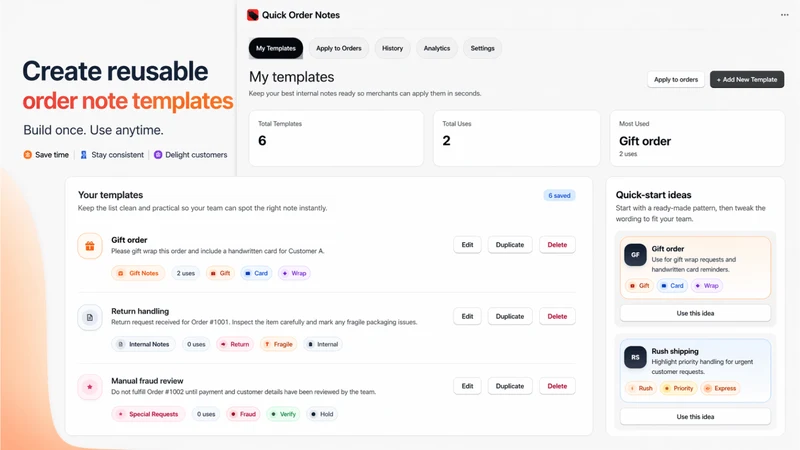Switch to the My Templates tab
This screenshot has width=800, height=450.
click(x=276, y=48)
